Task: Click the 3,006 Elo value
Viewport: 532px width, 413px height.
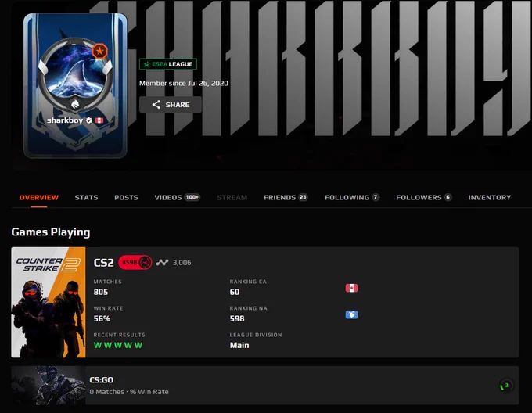Action: click(x=182, y=263)
